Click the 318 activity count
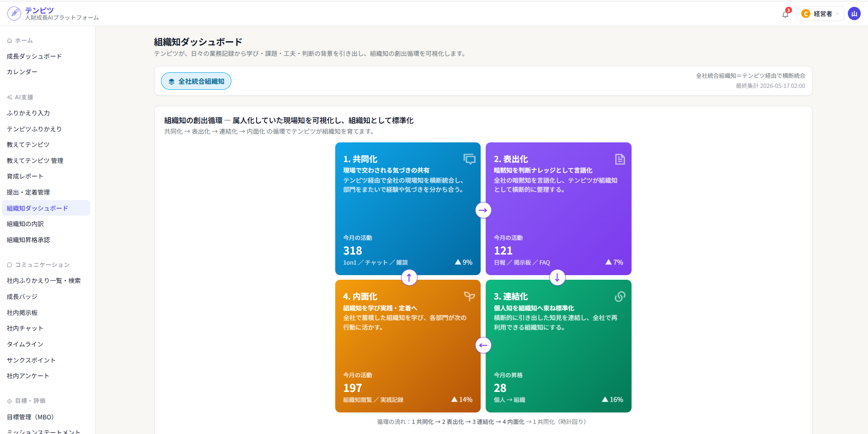The width and height of the screenshot is (868, 434). tap(353, 251)
